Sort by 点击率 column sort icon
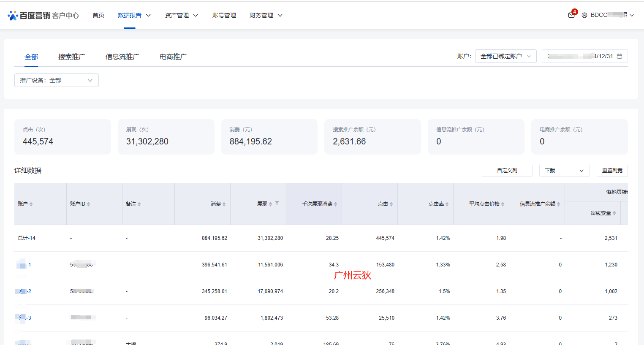This screenshot has width=644, height=345. click(447, 204)
